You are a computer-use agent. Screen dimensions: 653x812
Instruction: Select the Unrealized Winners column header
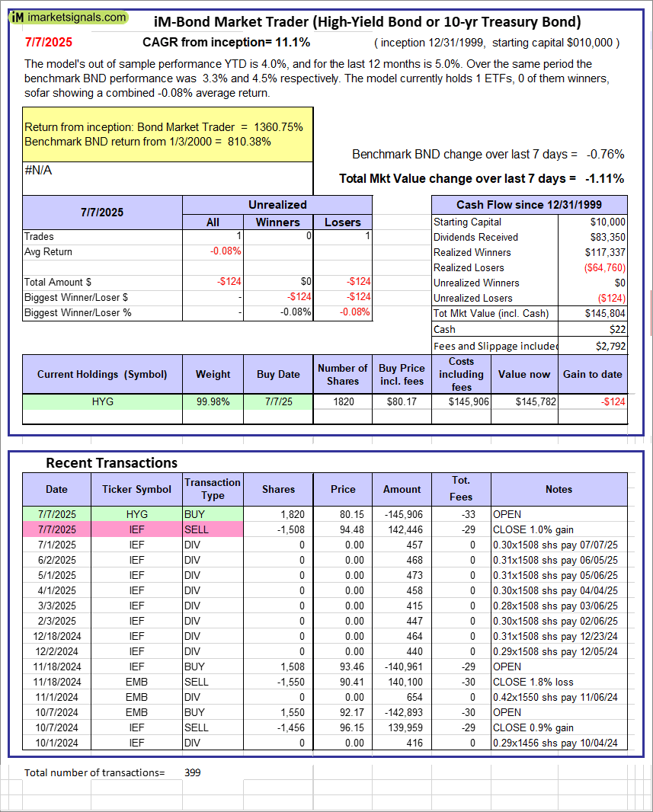pyautogui.click(x=277, y=222)
